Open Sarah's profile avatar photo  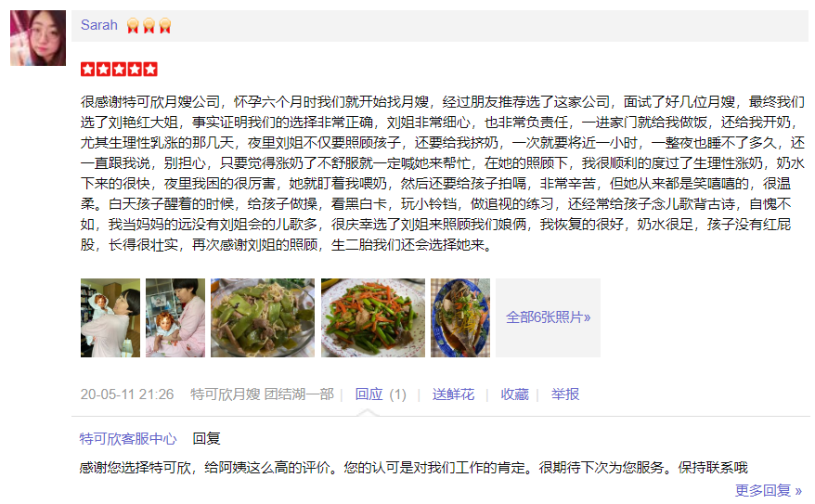click(38, 38)
